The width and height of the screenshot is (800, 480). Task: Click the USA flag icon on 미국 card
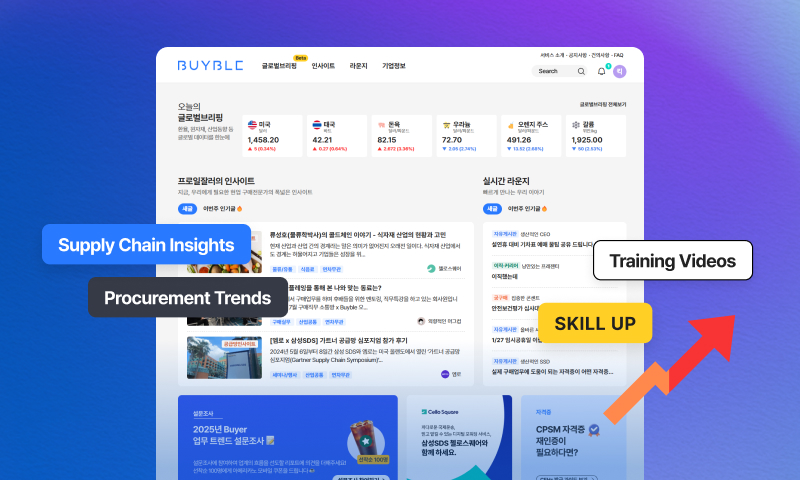250,125
